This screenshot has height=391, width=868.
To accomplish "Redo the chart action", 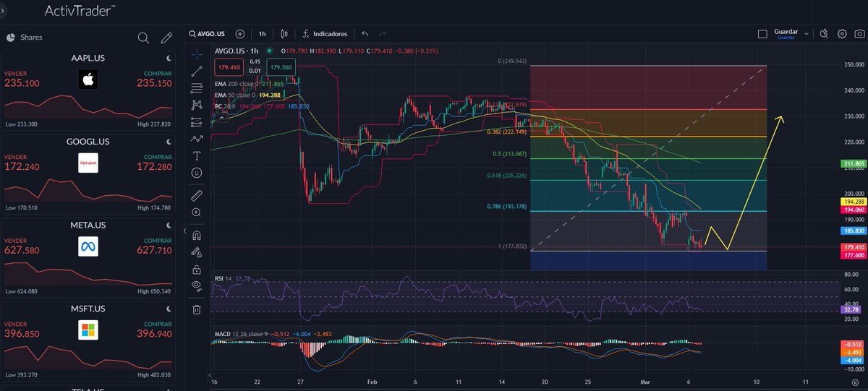I will tap(383, 34).
